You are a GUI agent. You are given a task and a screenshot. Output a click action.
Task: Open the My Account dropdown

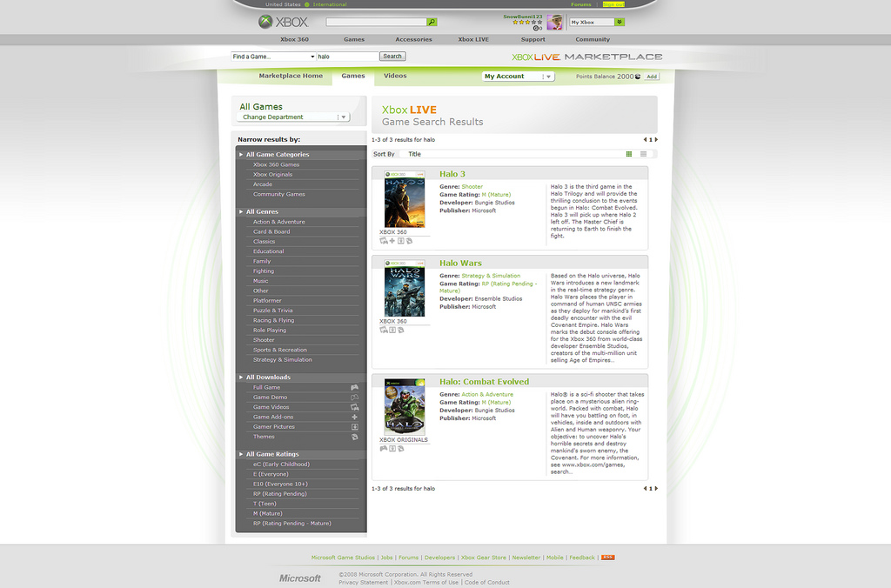pos(518,77)
